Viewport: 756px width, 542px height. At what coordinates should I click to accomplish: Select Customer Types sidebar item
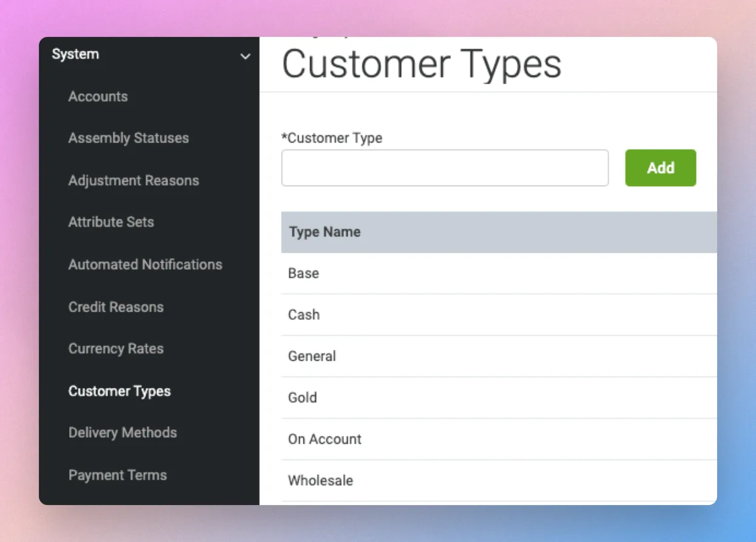(x=120, y=391)
